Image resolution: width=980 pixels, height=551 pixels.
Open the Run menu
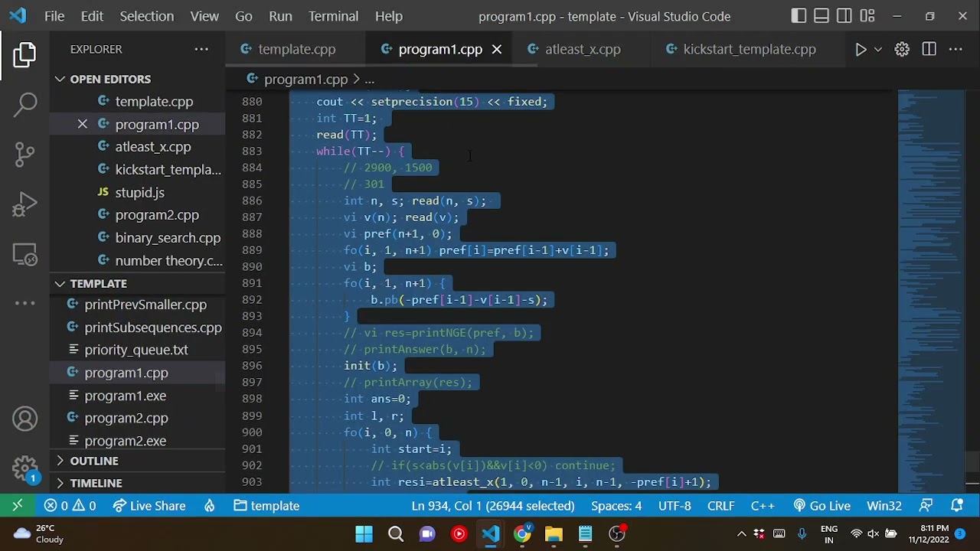point(280,16)
